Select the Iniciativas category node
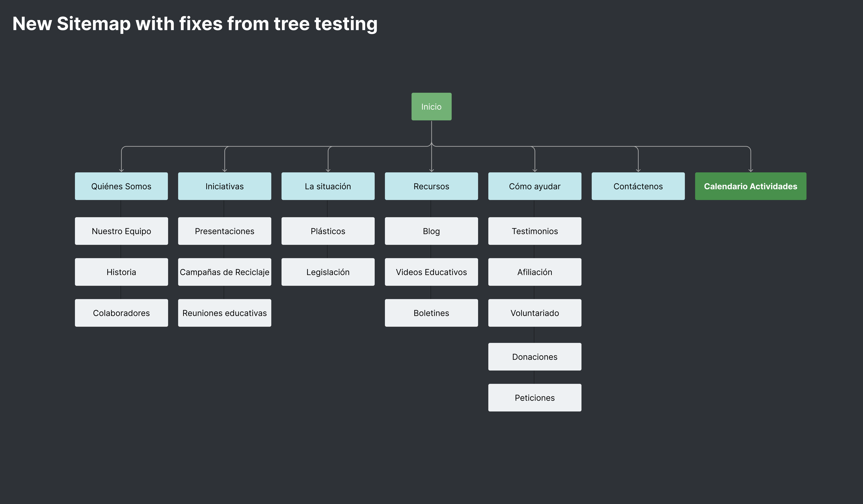Image resolution: width=863 pixels, height=504 pixels. 224,186
